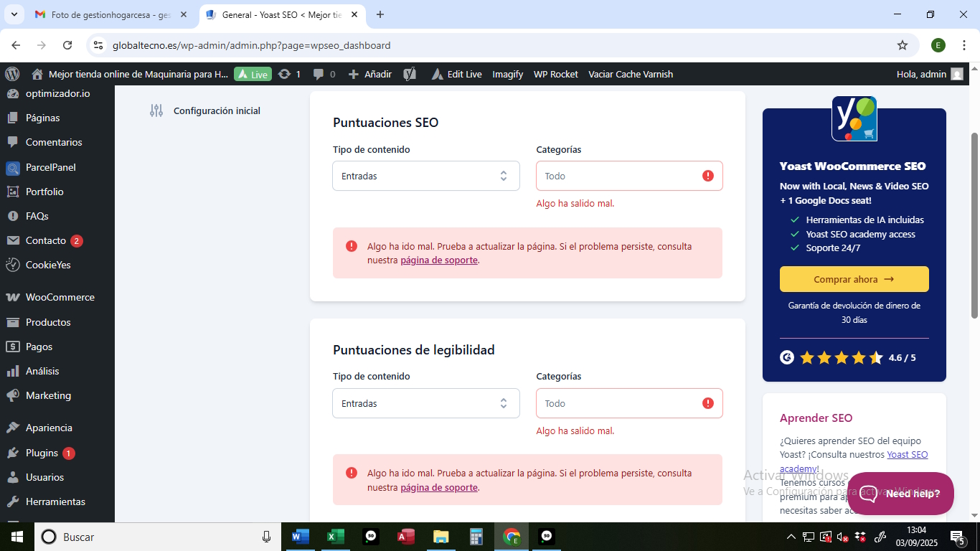
Task: Open optimizador.io in the sidebar
Action: (x=57, y=93)
